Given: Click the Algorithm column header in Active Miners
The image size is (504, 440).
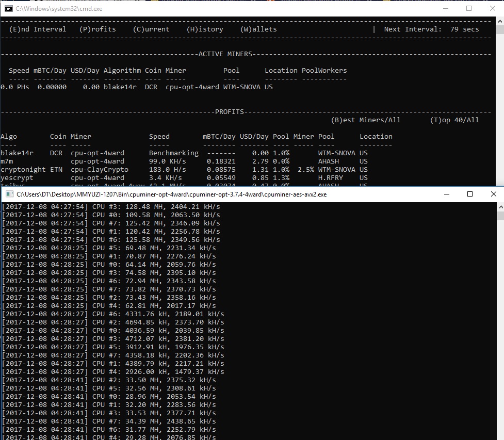Looking at the screenshot, I should tap(122, 70).
